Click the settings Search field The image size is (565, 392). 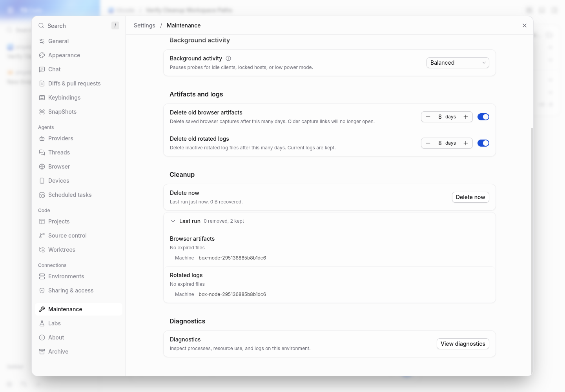coord(78,25)
